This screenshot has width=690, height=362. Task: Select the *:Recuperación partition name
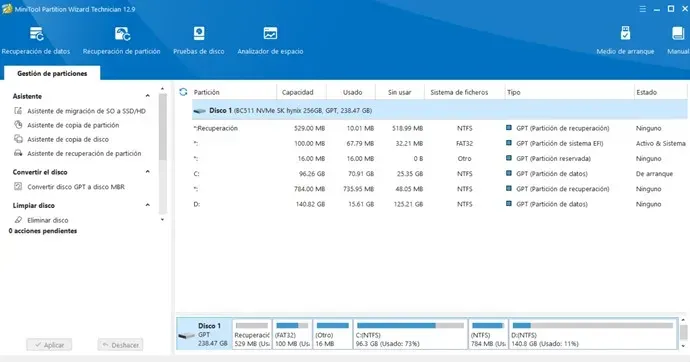coord(216,128)
